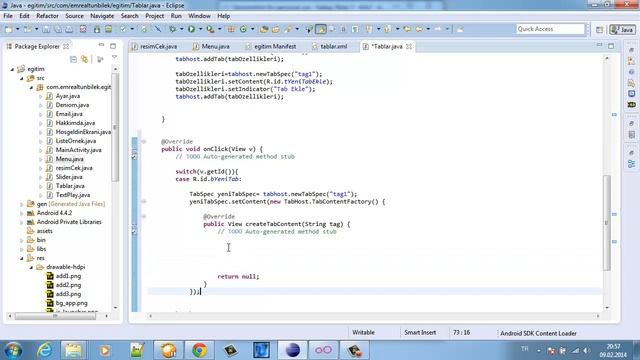Open the Android Virtual Device Manager icon
The image size is (640, 360).
coord(109,29)
